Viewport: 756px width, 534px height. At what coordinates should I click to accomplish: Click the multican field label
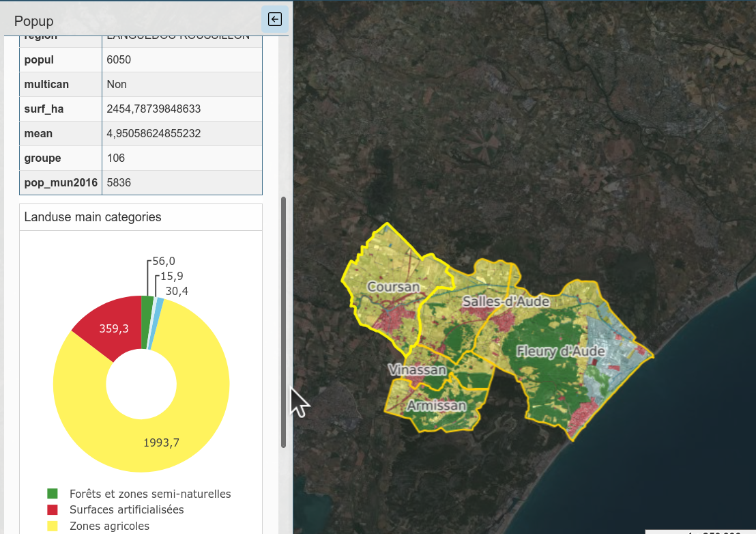coord(46,85)
